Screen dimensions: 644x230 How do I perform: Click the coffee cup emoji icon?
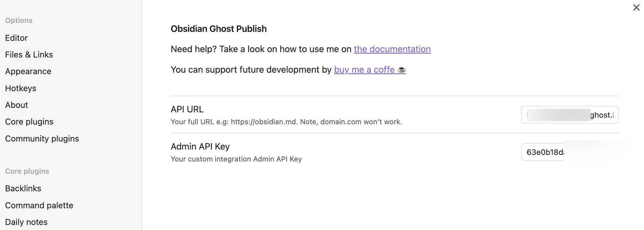tap(401, 70)
